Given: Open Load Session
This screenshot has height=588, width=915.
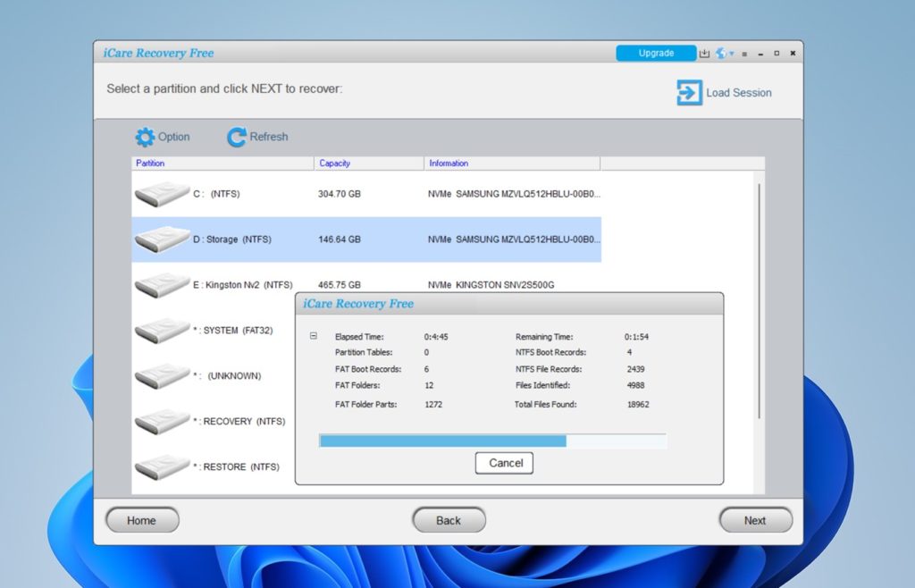Looking at the screenshot, I should pyautogui.click(x=724, y=92).
